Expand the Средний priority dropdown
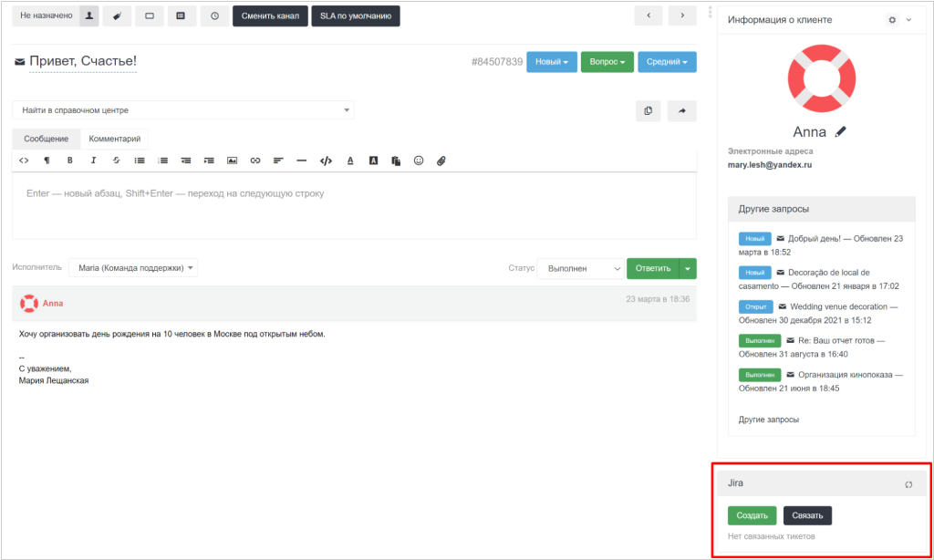 (667, 62)
